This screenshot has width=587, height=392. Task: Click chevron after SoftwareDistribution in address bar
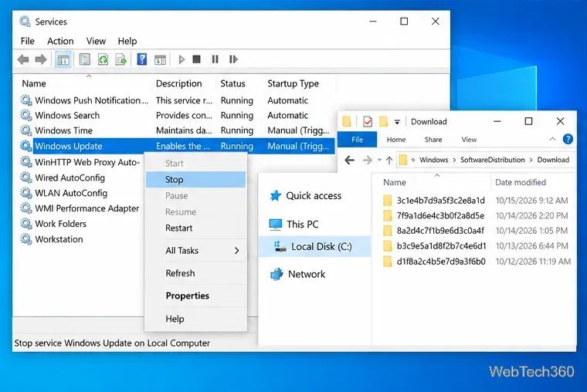[x=531, y=160]
